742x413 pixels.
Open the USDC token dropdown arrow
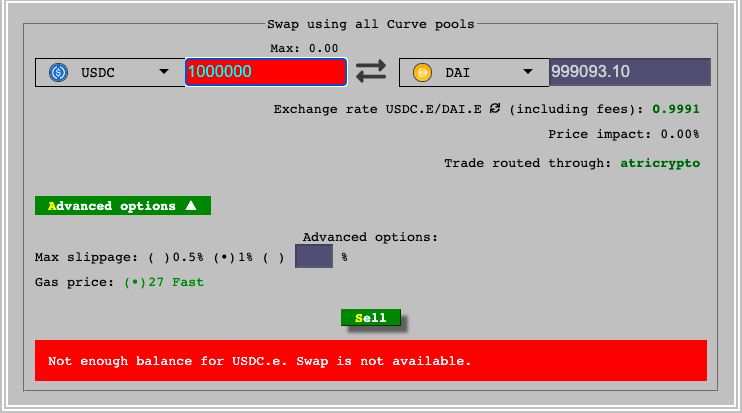tap(164, 72)
